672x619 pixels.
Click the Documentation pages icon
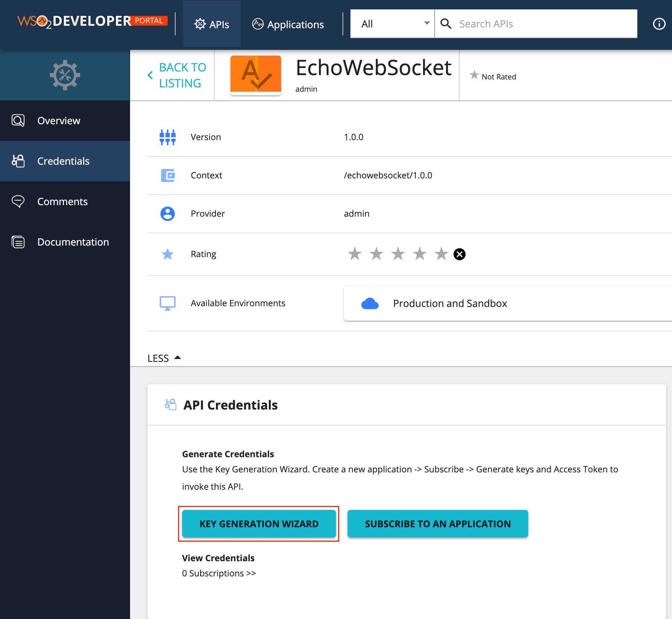click(x=18, y=242)
